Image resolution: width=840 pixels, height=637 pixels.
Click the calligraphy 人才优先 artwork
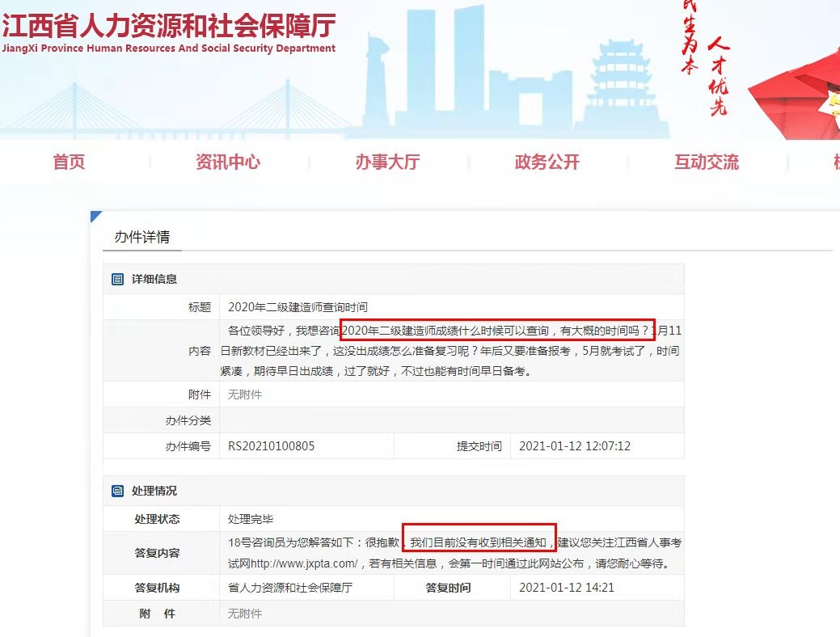point(718,77)
